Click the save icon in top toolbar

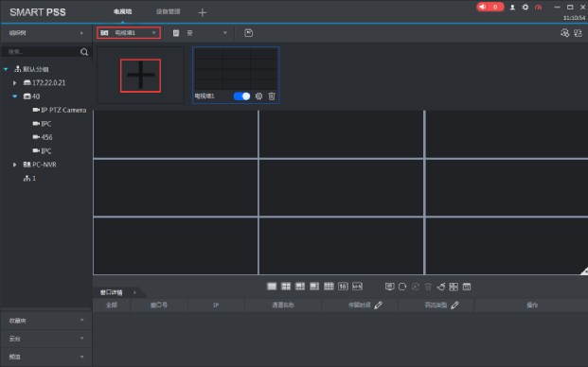[x=248, y=33]
